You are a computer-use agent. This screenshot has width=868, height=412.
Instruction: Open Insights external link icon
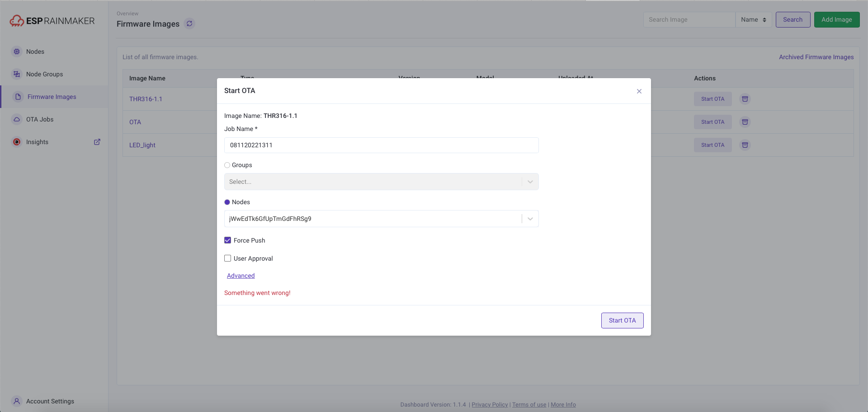point(97,142)
